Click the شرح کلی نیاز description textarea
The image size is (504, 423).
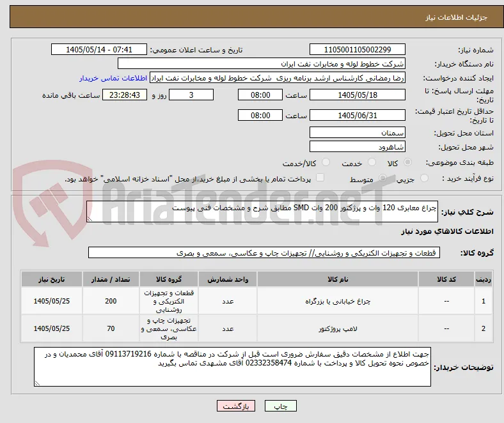262,211
